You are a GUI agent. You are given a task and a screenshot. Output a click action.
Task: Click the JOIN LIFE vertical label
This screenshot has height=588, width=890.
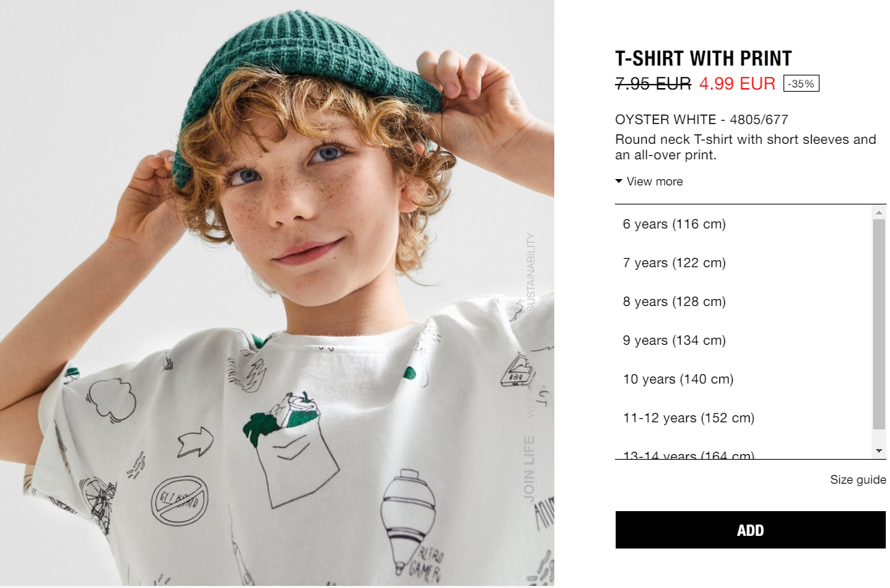point(529,469)
